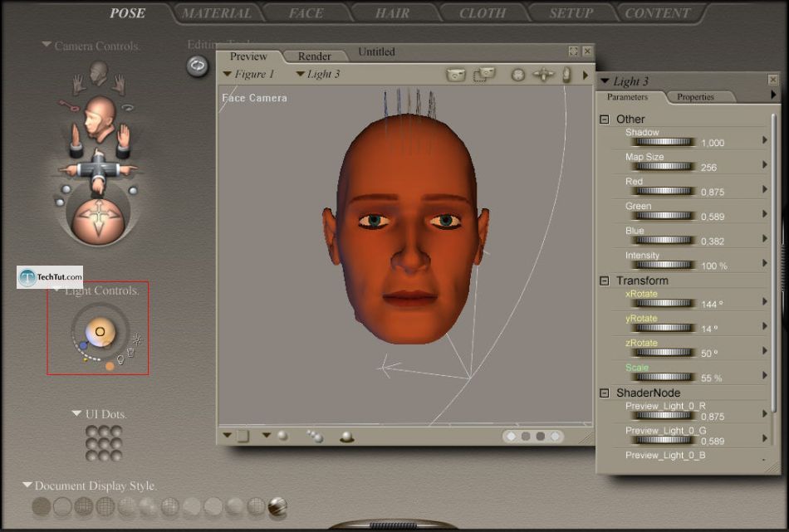Image resolution: width=789 pixels, height=532 pixels.
Task: Click the create new light bulb icon
Action: pyautogui.click(x=120, y=359)
